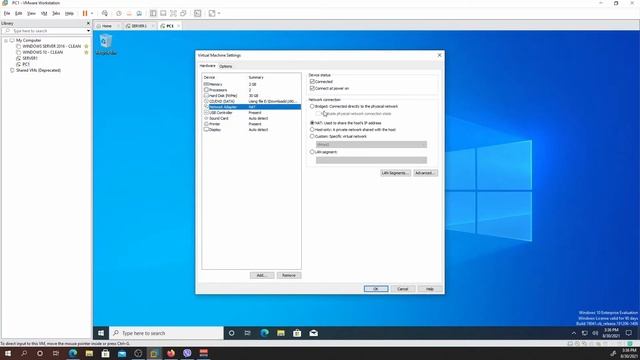Click Cancel in Virtual Machine Settings
Image resolution: width=640 pixels, height=360 pixels.
tap(403, 289)
